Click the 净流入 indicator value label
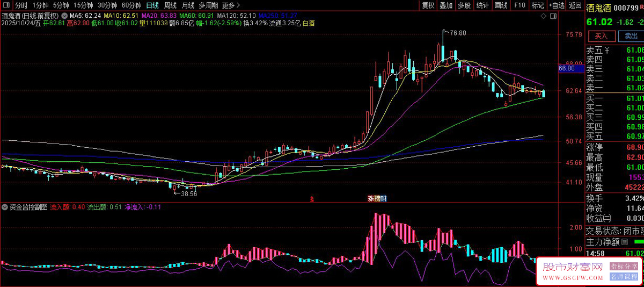This screenshot has height=287, width=644. [x=143, y=207]
